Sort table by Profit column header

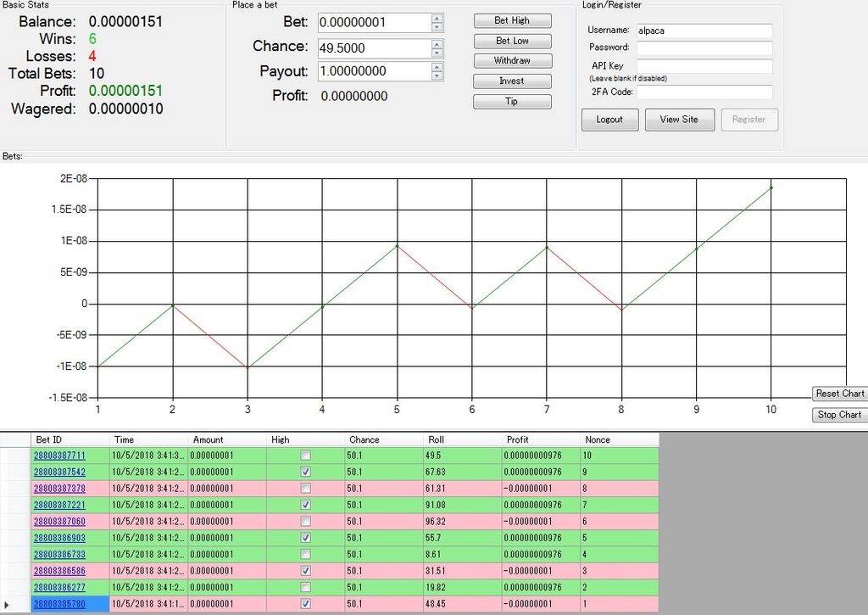click(542, 440)
